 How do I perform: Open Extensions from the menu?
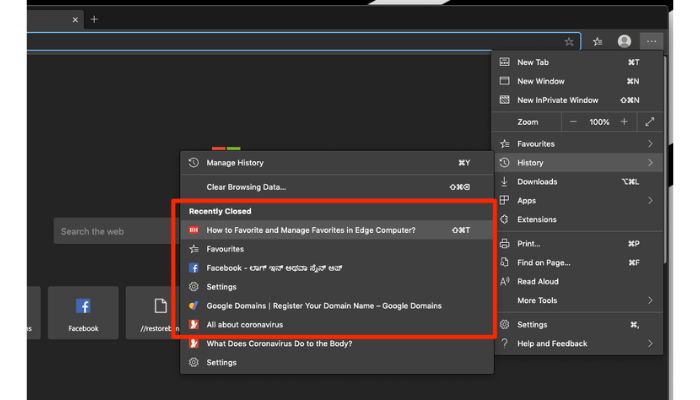coord(576,219)
